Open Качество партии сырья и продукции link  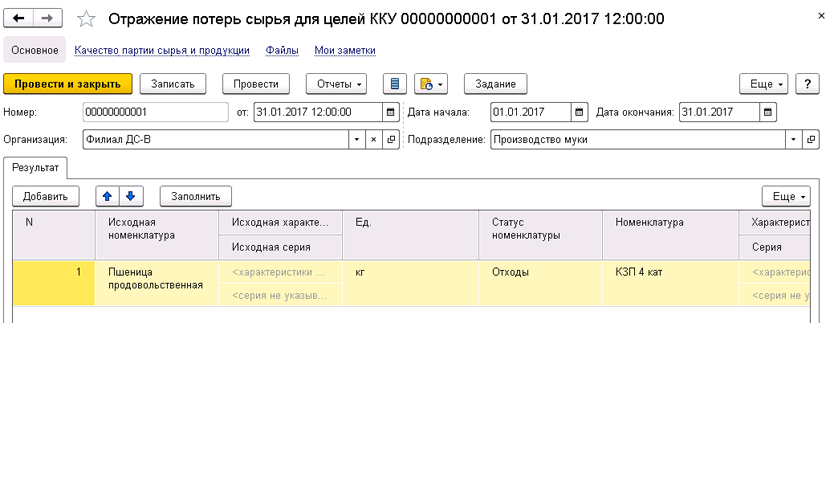click(162, 50)
